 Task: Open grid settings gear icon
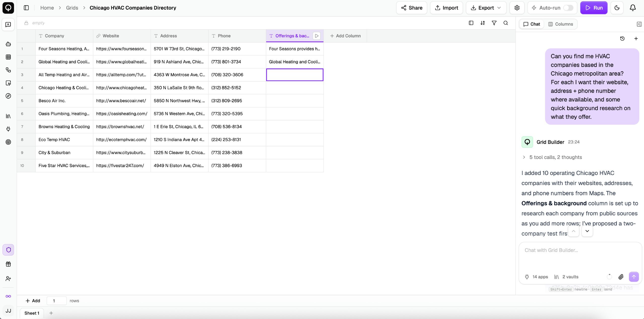coord(517,8)
